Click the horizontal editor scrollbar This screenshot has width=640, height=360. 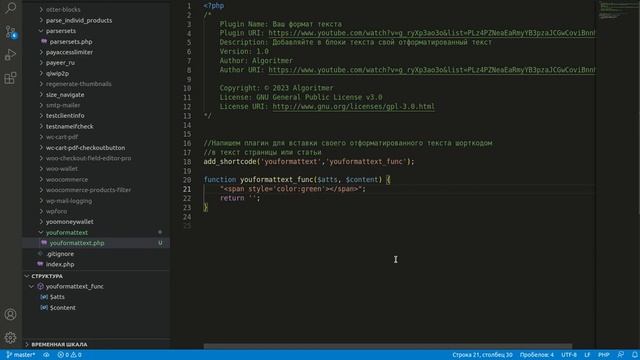(x=388, y=346)
